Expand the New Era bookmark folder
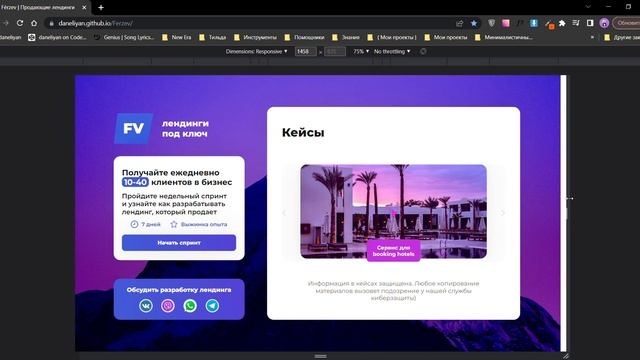 click(x=176, y=37)
